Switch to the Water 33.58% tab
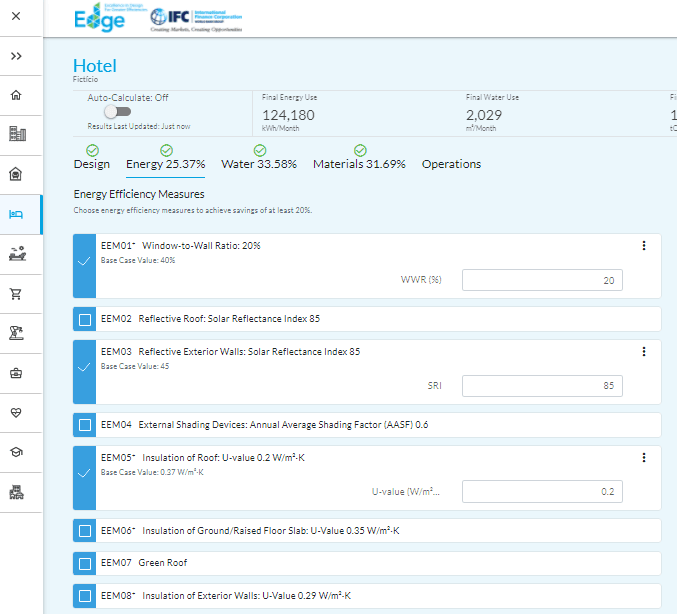 259,164
